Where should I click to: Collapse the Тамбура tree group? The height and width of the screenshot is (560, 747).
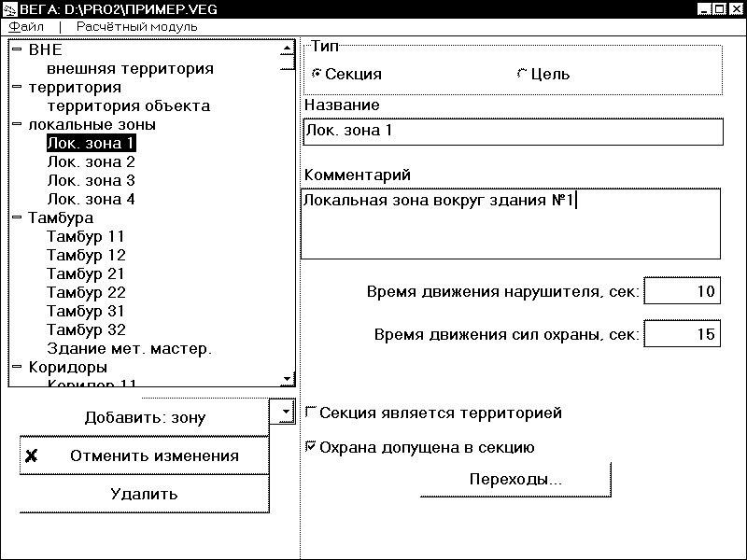point(17,217)
